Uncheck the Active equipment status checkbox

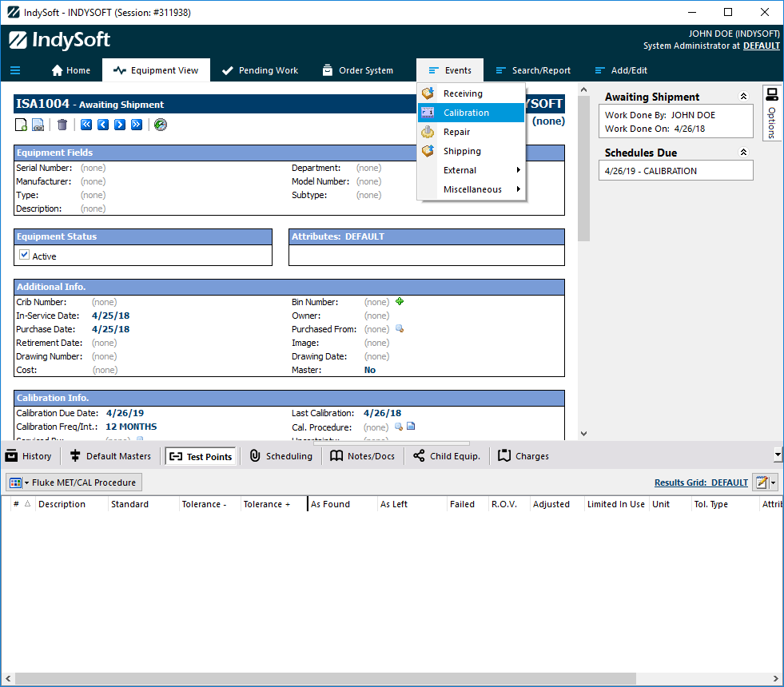24,256
